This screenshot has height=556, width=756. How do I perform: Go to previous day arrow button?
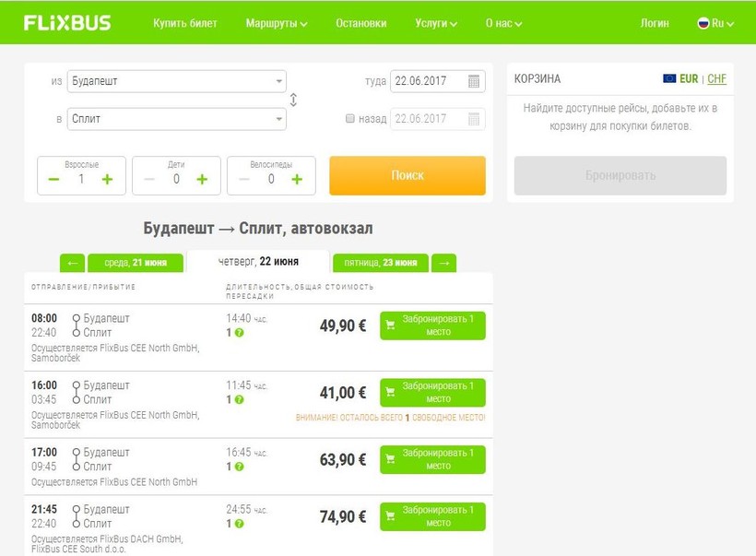click(72, 263)
